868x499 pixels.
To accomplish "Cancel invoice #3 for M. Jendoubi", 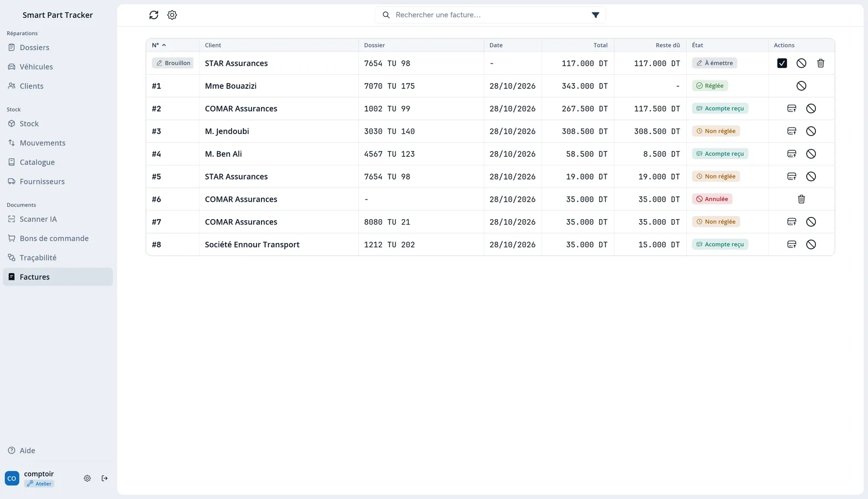I will coord(811,131).
